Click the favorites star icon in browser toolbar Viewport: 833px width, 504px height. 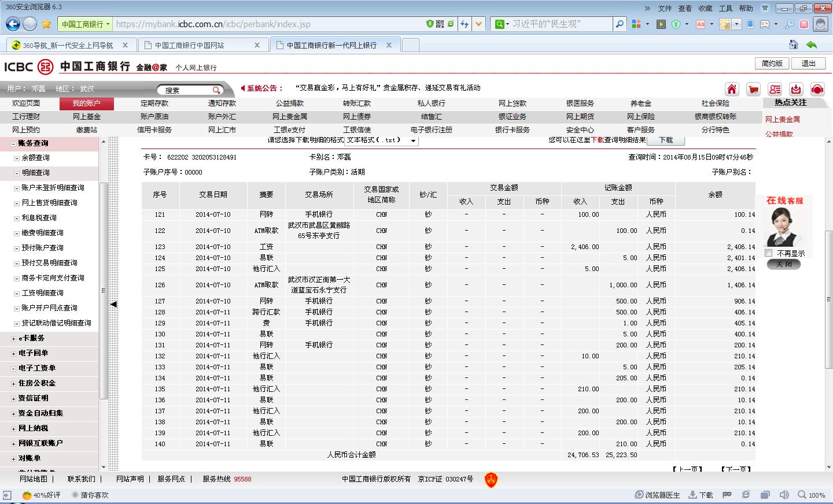coord(46,24)
